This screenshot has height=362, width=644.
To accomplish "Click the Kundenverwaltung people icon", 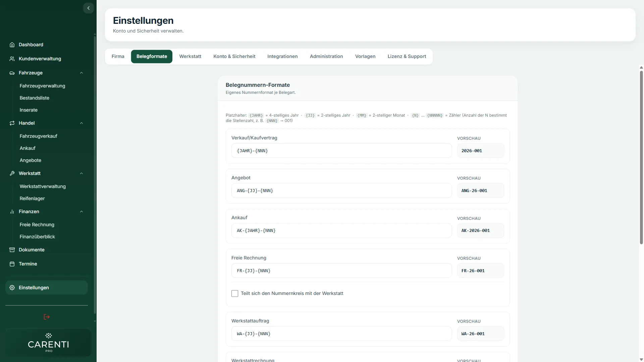I will [x=12, y=59].
